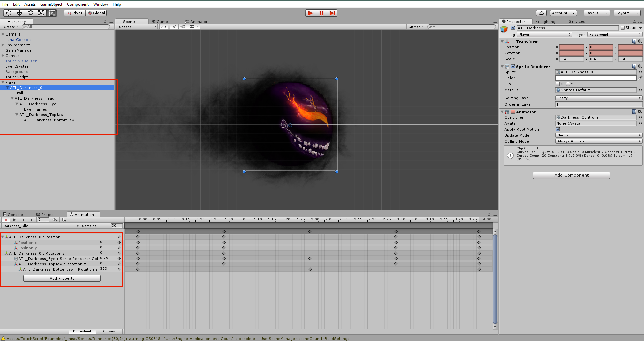
Task: Toggle scene lighting sun icon
Action: 174,27
